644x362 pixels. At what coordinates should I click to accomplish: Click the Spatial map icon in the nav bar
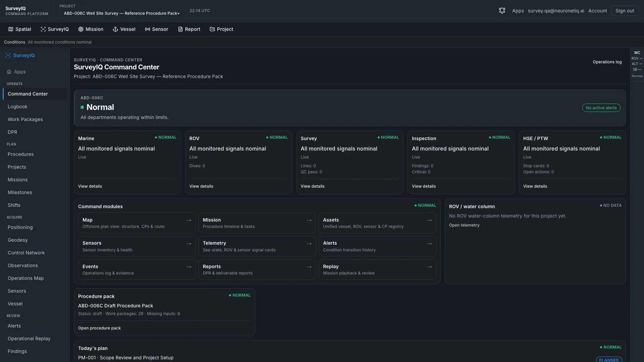[x=11, y=29]
